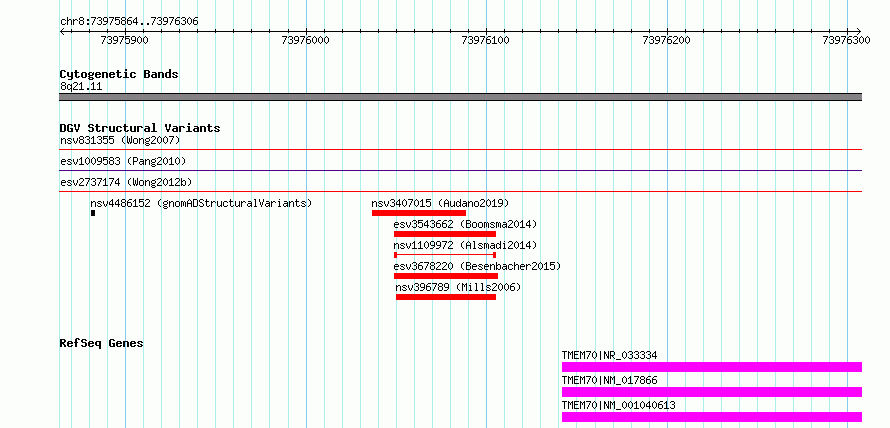Open nsv1109972 (Alsmadi2014) label
The width and height of the screenshot is (890, 428).
click(465, 245)
